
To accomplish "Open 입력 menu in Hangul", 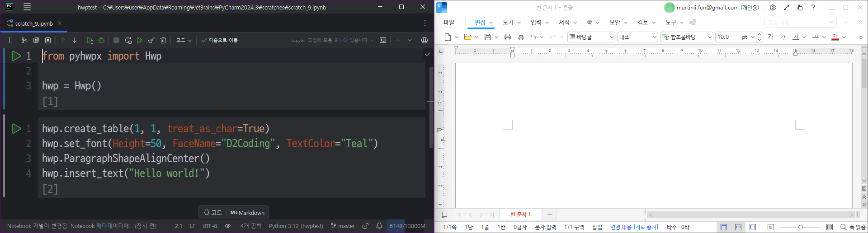I will pyautogui.click(x=536, y=22).
